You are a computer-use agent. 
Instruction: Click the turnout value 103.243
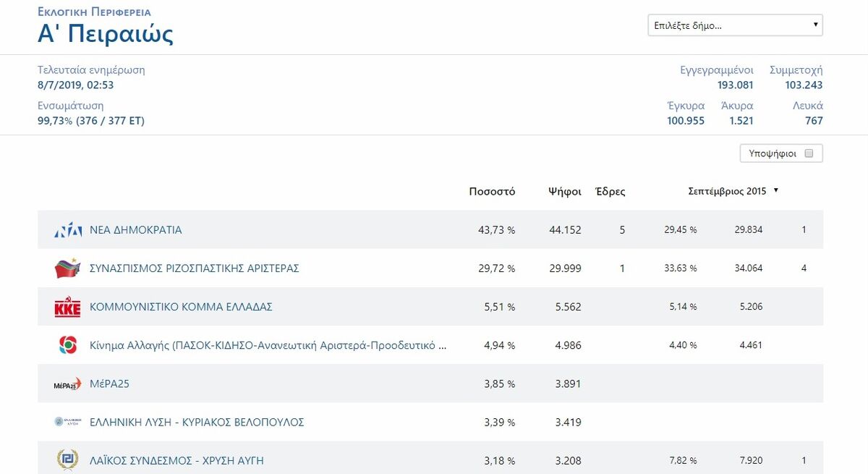coord(804,85)
